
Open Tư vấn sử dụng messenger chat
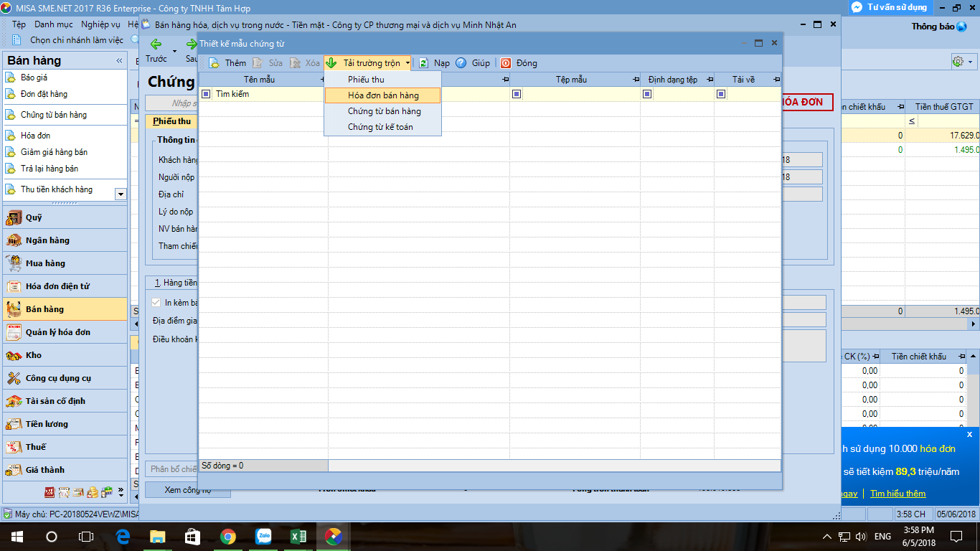tap(890, 7)
